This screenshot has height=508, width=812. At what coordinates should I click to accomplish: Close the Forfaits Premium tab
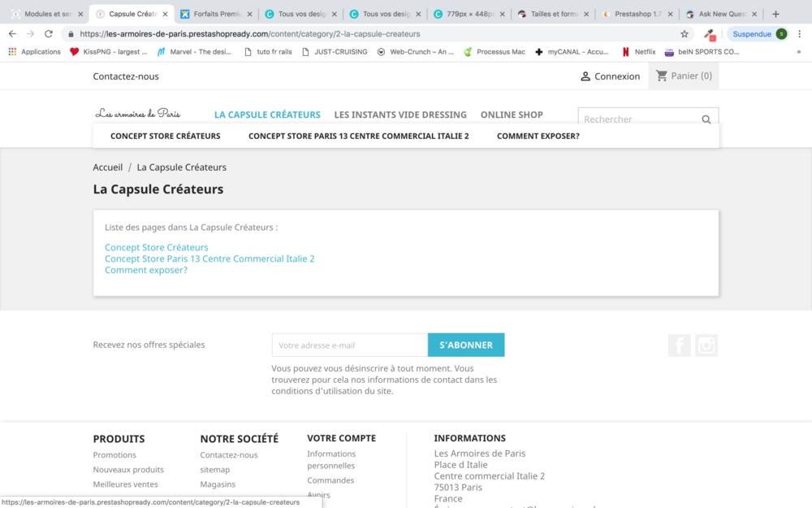(x=249, y=14)
